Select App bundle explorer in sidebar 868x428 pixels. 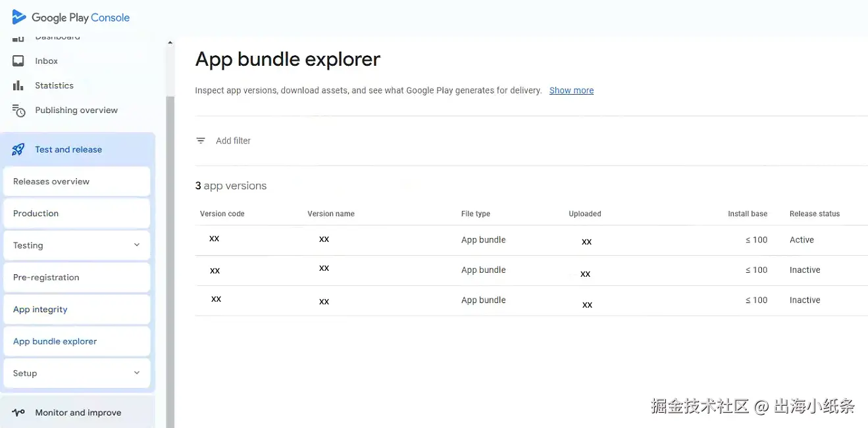tap(55, 341)
